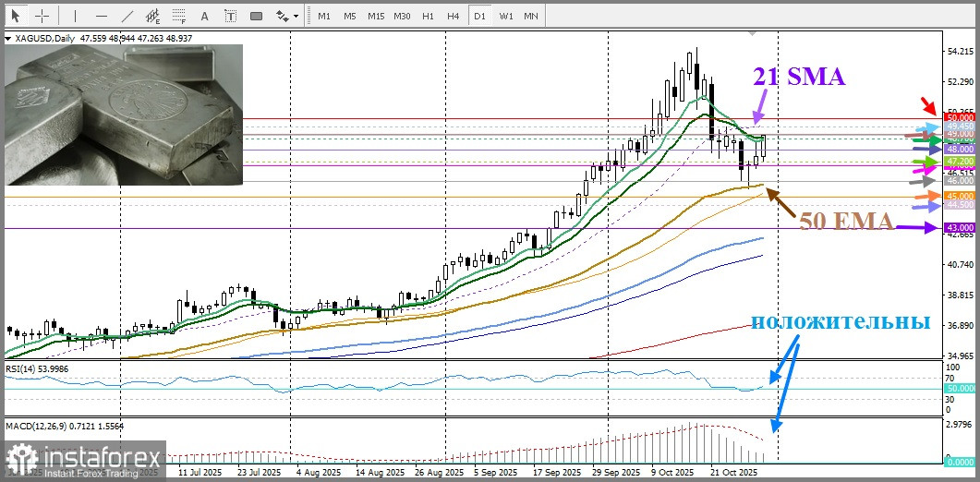This screenshot has width=980, height=482.
Task: Click the 40.740 price scale value
Action: (x=961, y=265)
